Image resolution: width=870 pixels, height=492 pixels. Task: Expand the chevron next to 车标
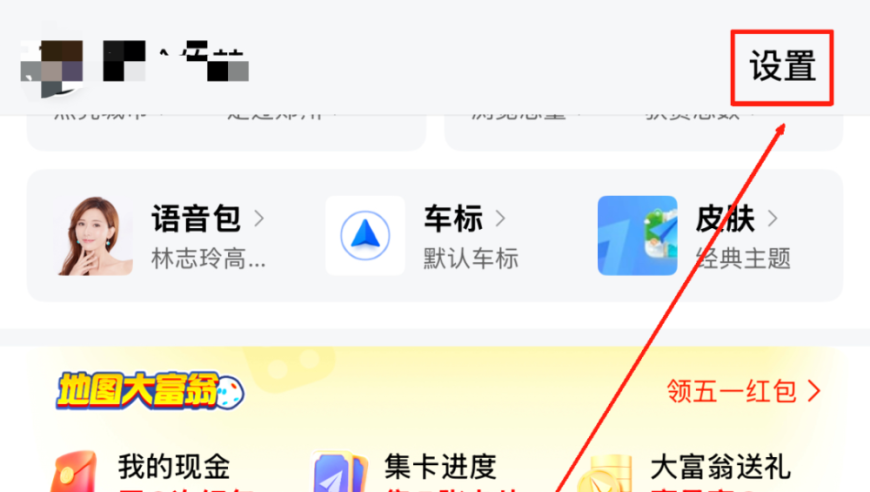coord(500,219)
